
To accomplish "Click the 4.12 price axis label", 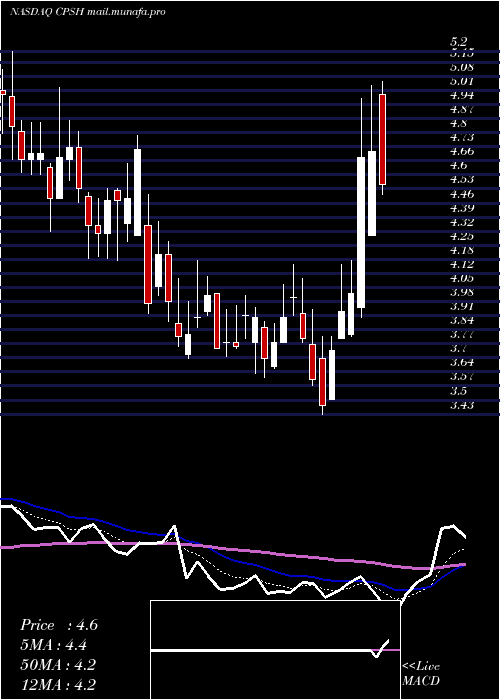I will 462,264.
